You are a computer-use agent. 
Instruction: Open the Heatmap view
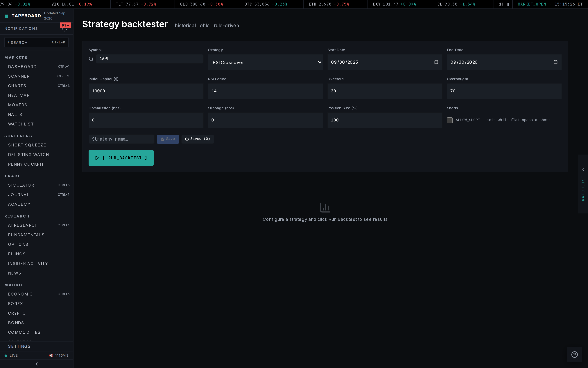(37, 95)
